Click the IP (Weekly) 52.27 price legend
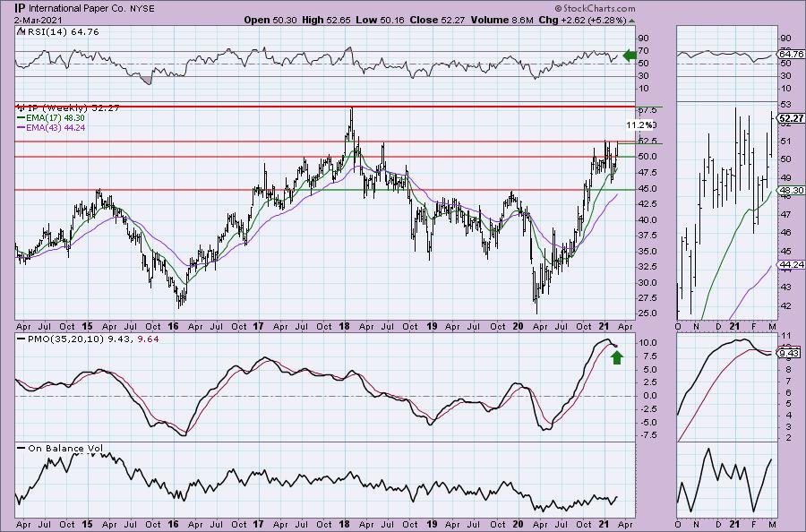 73,108
